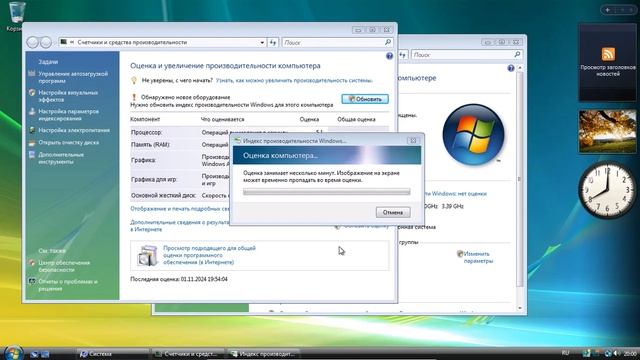Screen dimensions: 640x360
Task: Click the search magnifier icon in the Performance window
Action: (x=388, y=42)
